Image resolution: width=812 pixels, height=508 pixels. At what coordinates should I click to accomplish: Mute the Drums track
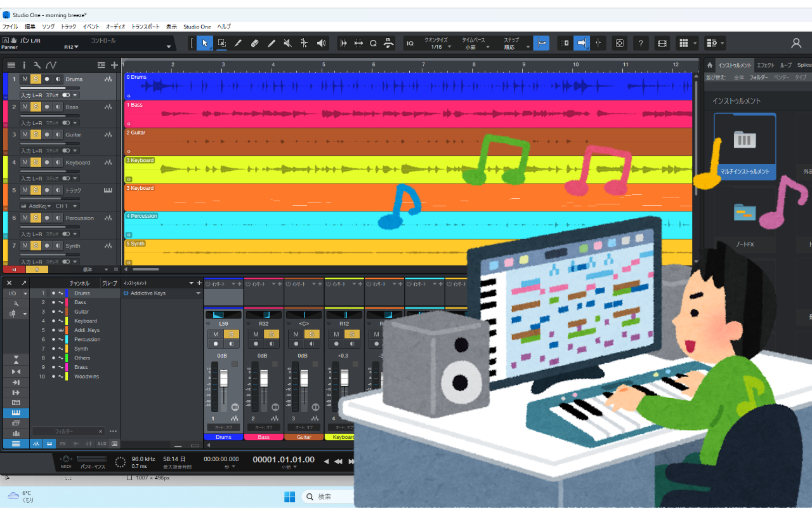[x=25, y=79]
